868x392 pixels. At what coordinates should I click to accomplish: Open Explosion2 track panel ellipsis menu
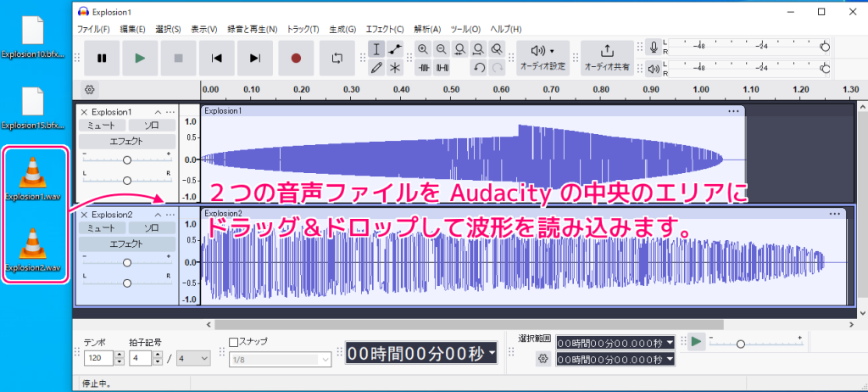tap(170, 215)
